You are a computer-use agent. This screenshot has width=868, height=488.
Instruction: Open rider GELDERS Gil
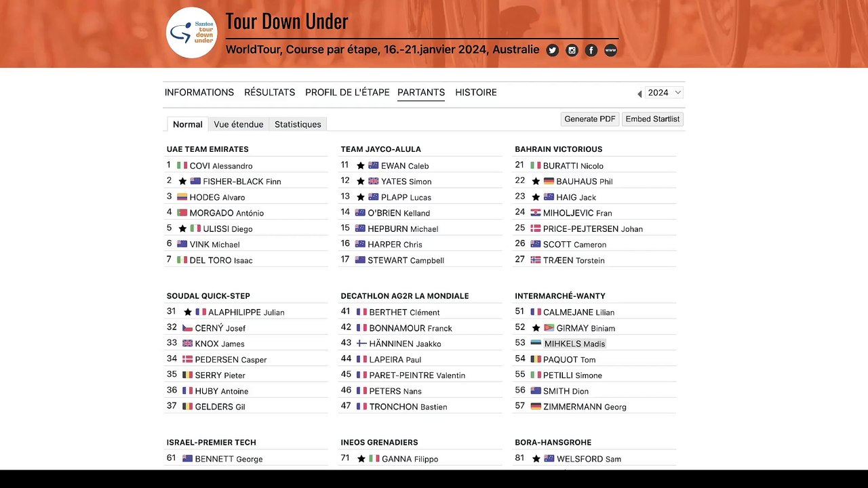click(220, 407)
